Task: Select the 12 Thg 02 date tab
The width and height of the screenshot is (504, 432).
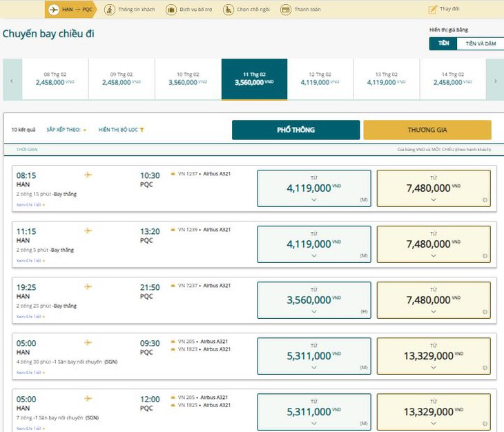Action: [320, 79]
